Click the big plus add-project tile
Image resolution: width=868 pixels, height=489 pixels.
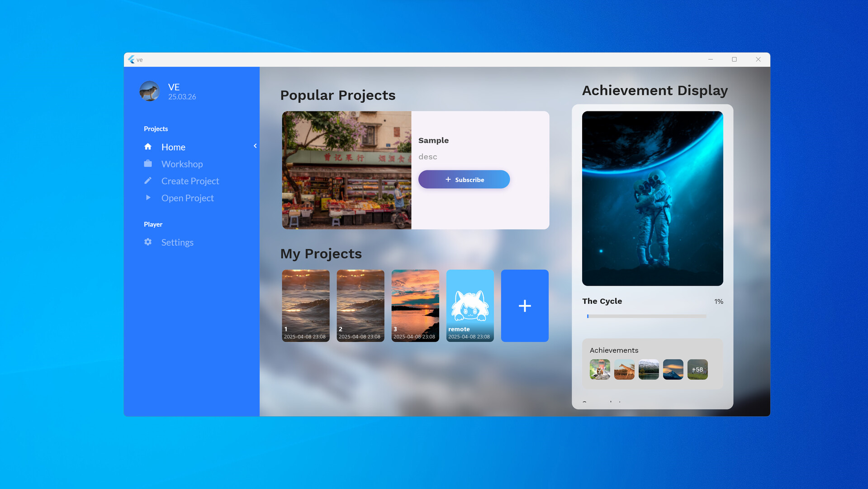pos(525,306)
